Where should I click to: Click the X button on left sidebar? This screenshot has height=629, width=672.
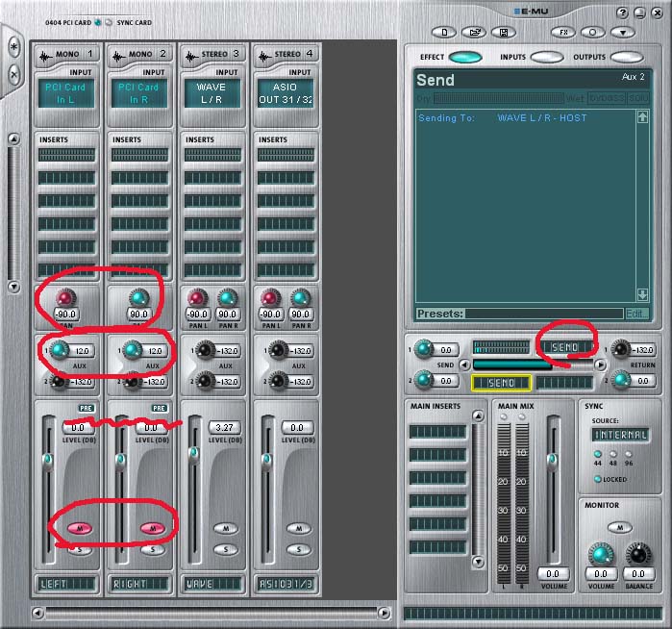14,73
